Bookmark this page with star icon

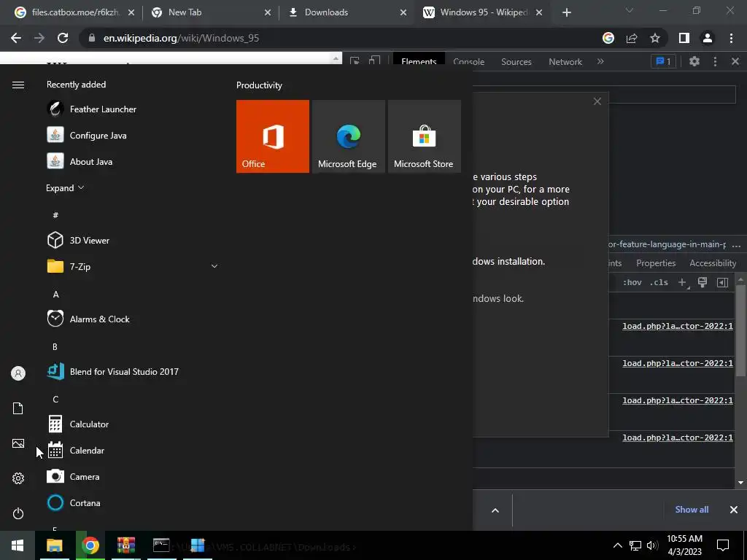click(655, 38)
